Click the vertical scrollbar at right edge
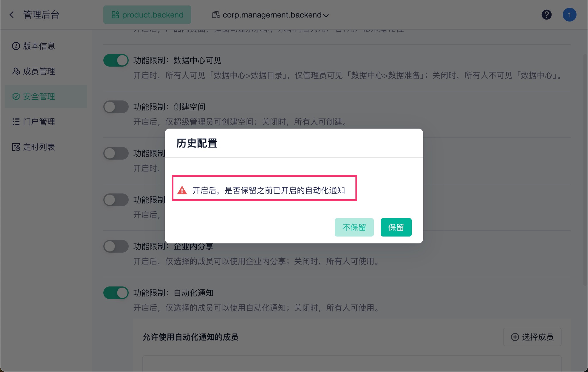This screenshot has height=372, width=588. point(585,169)
